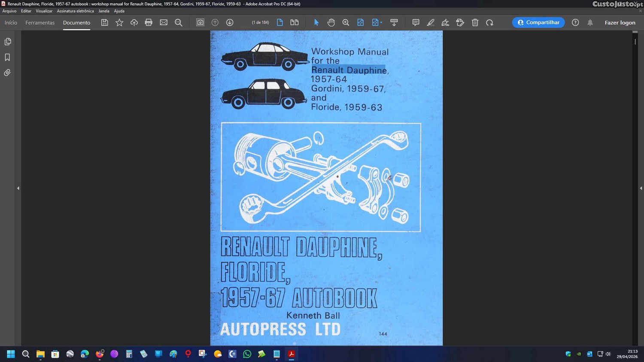Click the Save file icon
Screen dimensions: 644x362
point(104,23)
